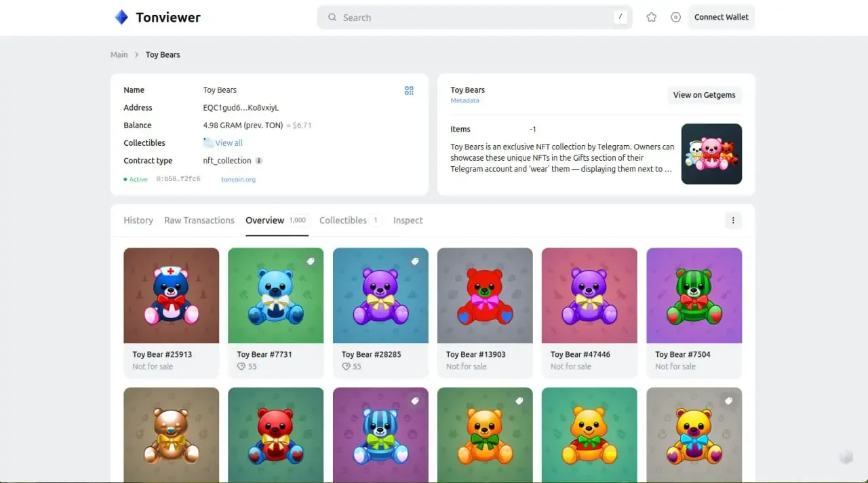Open the Raw Transactions tab

click(199, 220)
